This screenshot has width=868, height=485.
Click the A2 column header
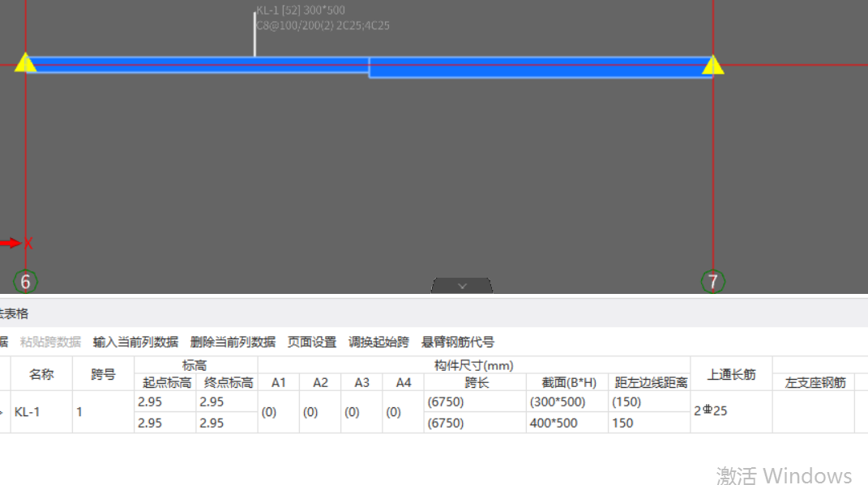coord(320,383)
